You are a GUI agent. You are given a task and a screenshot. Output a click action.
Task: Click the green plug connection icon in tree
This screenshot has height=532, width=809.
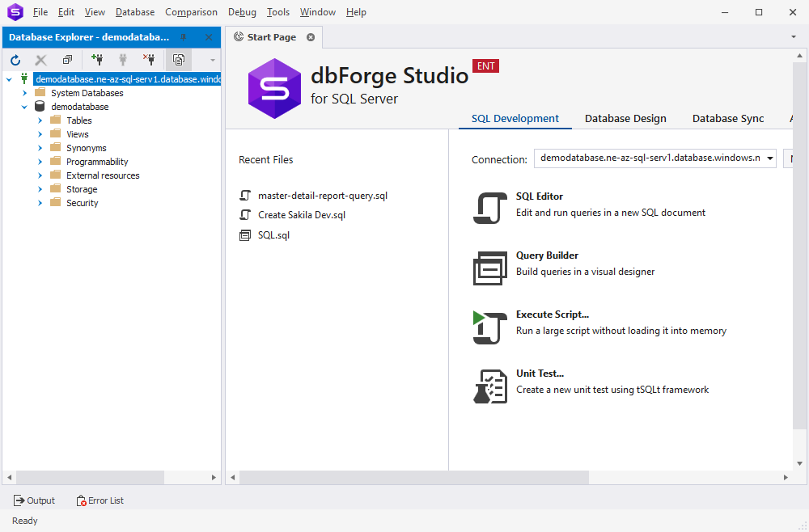pos(24,79)
